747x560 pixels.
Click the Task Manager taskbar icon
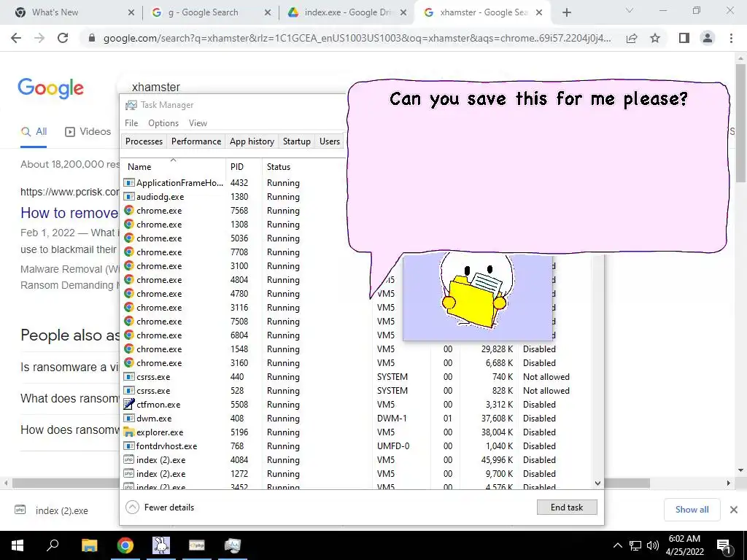(x=233, y=545)
